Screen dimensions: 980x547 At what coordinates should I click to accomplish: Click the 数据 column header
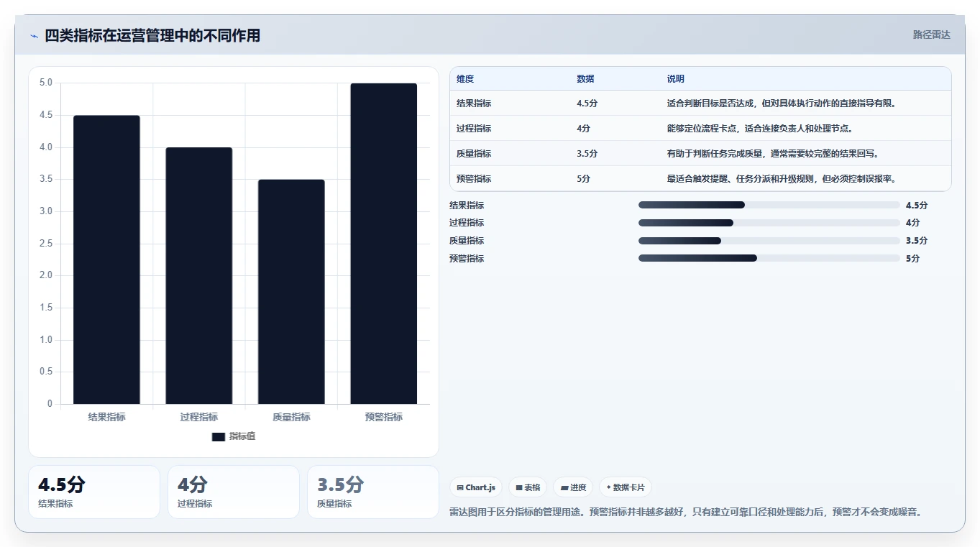pyautogui.click(x=585, y=79)
